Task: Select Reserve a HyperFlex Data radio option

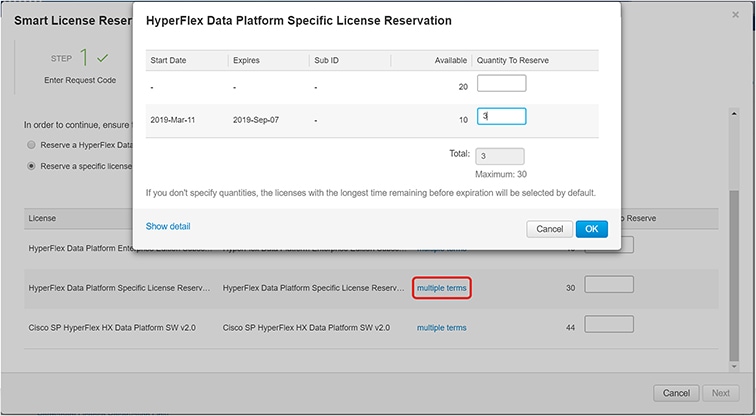Action: [31, 145]
